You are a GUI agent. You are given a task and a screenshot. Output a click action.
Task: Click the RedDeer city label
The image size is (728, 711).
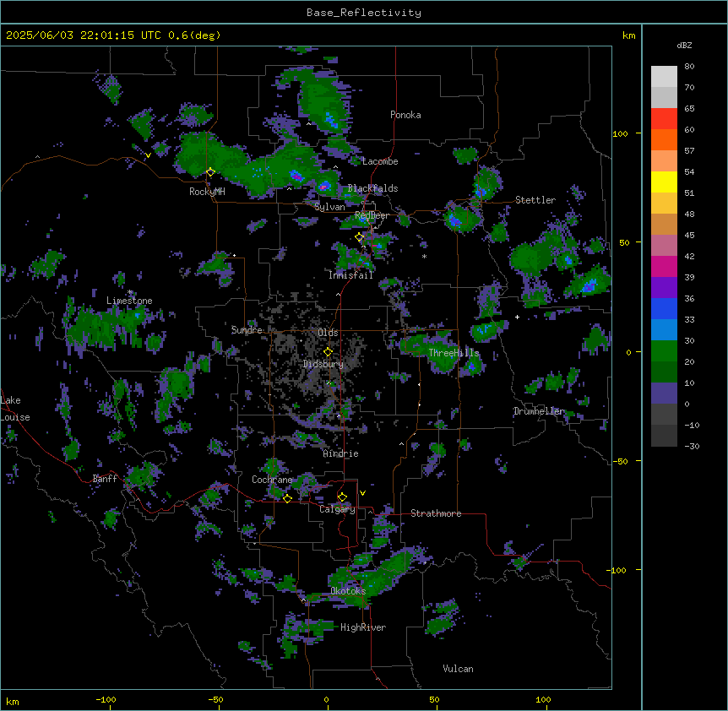click(372, 215)
